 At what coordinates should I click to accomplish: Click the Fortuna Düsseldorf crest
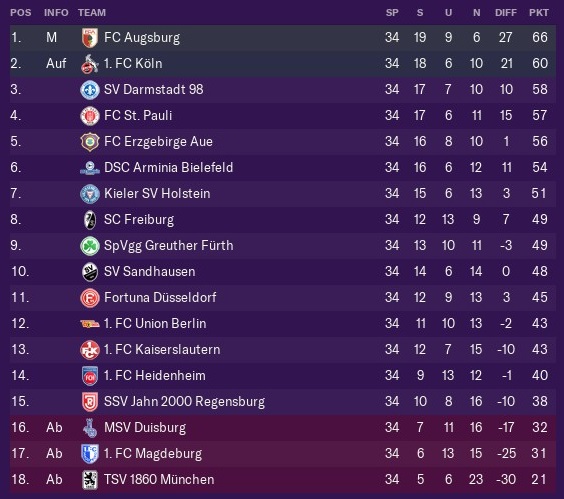[90, 298]
